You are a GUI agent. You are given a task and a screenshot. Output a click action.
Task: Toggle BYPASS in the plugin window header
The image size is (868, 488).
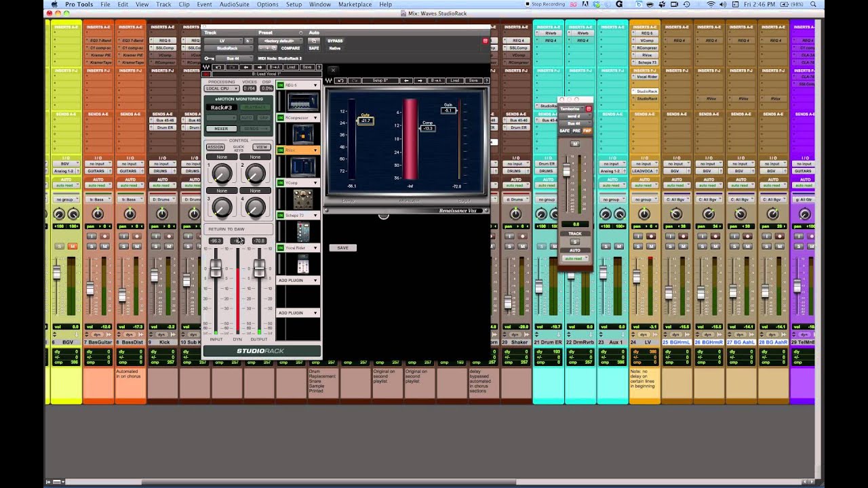click(x=335, y=41)
